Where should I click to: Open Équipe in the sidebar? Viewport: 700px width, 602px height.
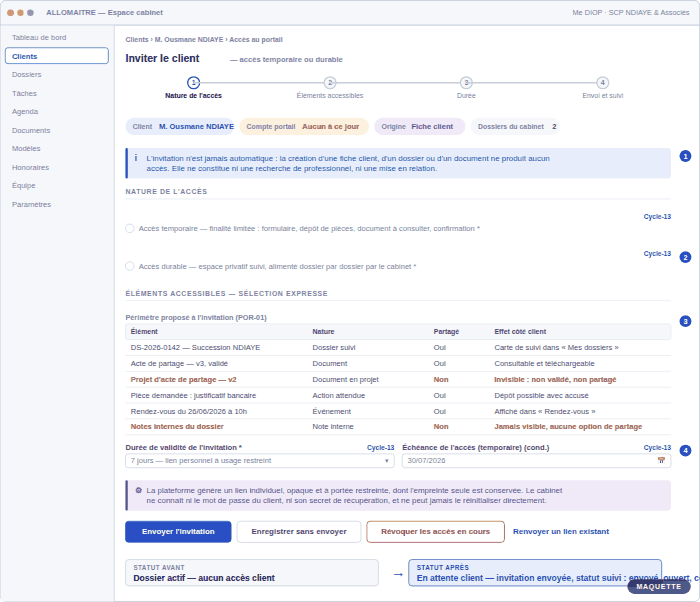(23, 186)
